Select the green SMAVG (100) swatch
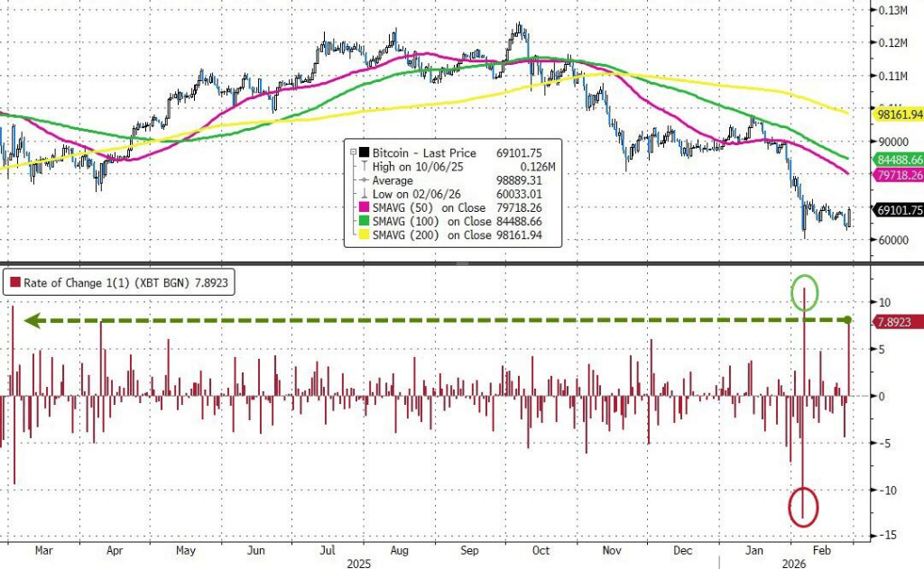The image size is (924, 569). click(364, 219)
